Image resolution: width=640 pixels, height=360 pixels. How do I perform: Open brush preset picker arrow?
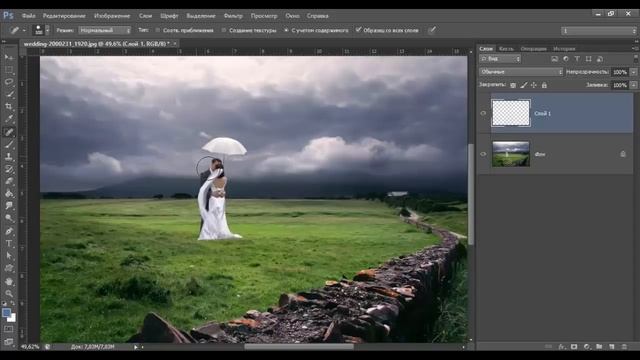[x=47, y=30]
